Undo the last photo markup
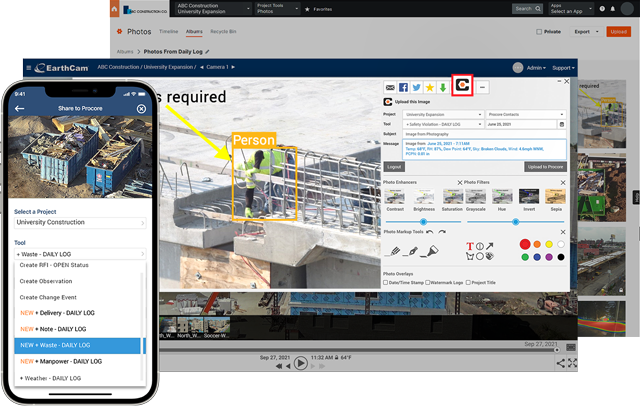 tap(429, 232)
